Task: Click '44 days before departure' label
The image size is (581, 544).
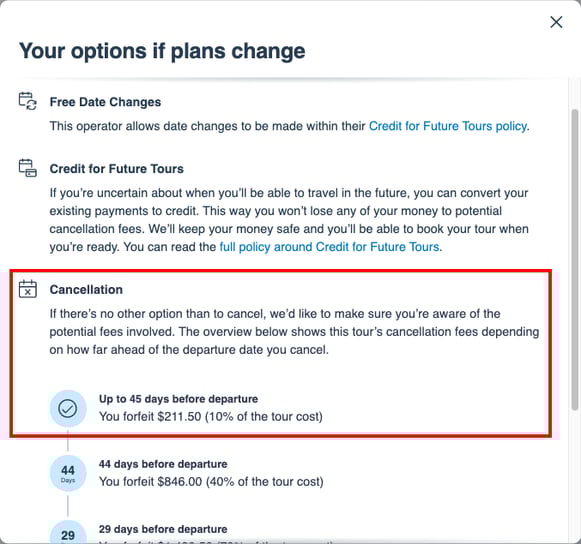Action: 163,464
